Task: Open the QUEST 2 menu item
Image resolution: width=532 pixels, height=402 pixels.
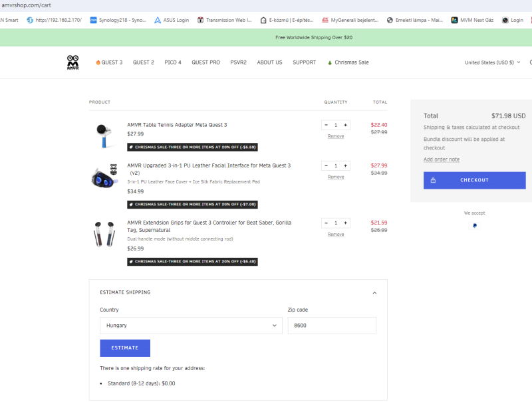Action: click(x=143, y=62)
